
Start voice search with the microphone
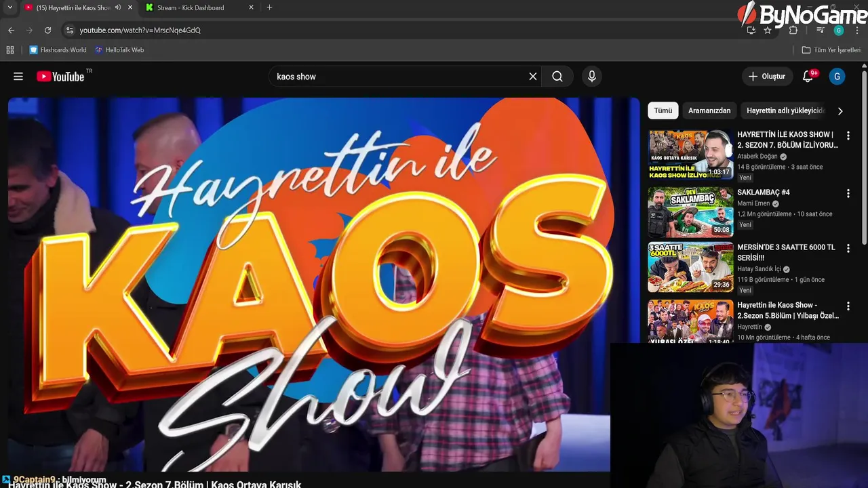pos(592,77)
